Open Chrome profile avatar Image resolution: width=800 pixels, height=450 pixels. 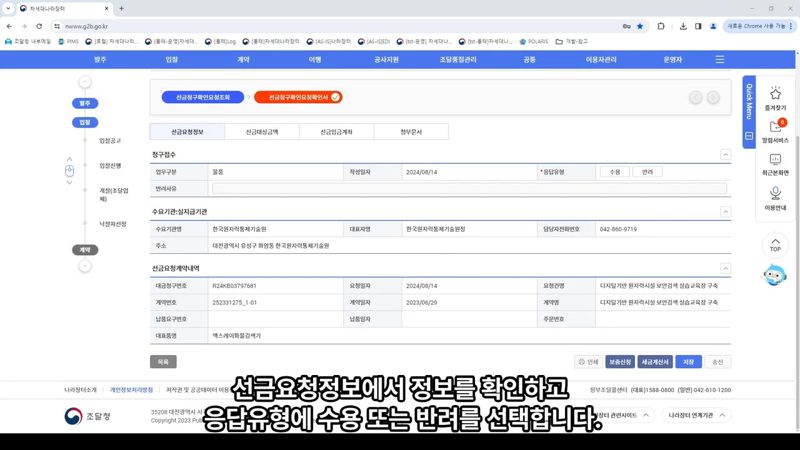(x=713, y=26)
